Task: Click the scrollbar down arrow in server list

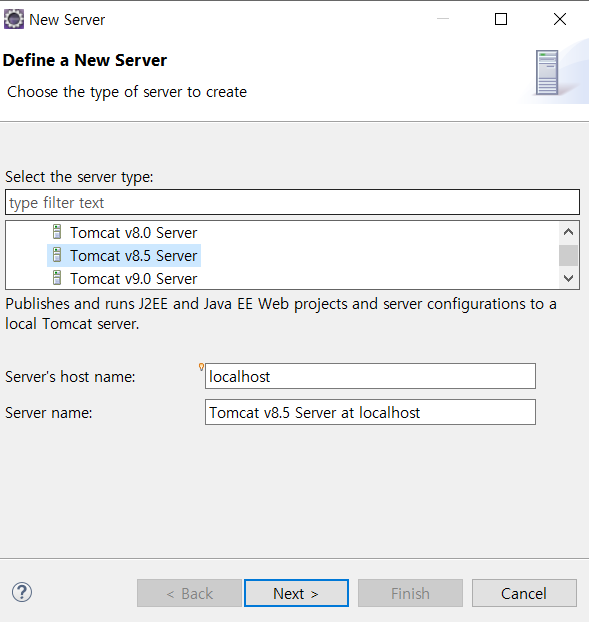Action: (568, 278)
